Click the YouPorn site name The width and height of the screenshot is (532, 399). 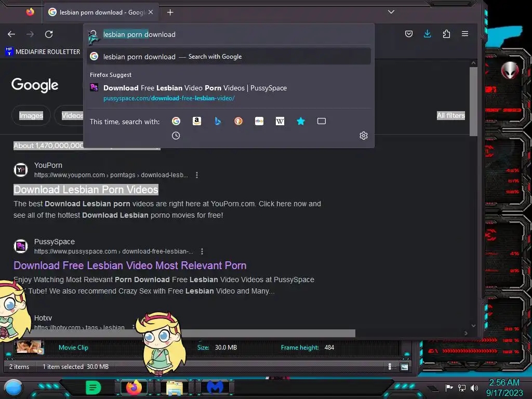click(x=48, y=165)
